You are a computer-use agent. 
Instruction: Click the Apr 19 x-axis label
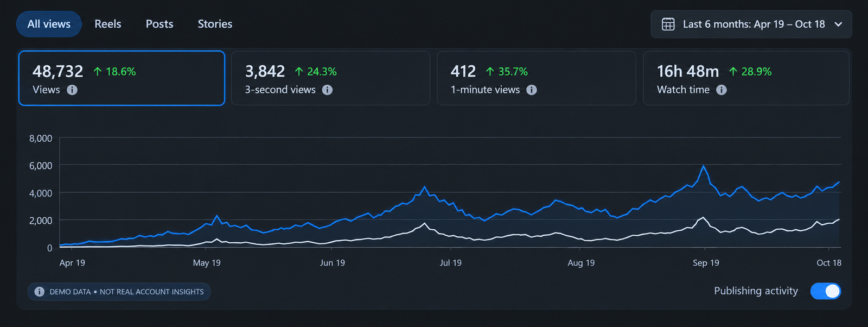point(72,263)
